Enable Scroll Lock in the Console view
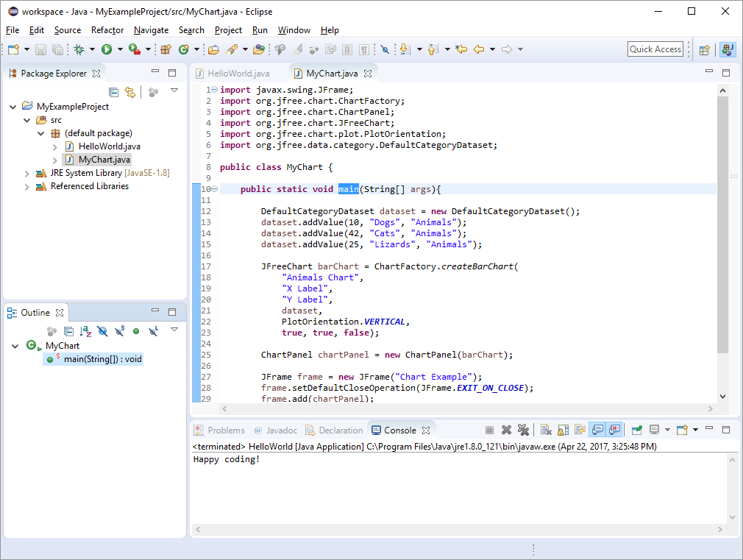 [562, 429]
